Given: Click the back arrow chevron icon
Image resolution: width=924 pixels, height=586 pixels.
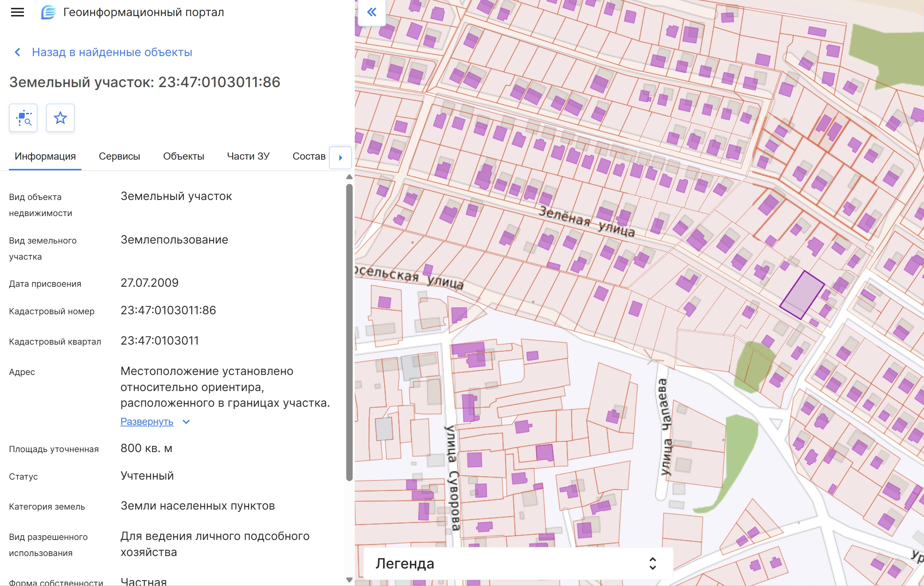Looking at the screenshot, I should pos(17,52).
